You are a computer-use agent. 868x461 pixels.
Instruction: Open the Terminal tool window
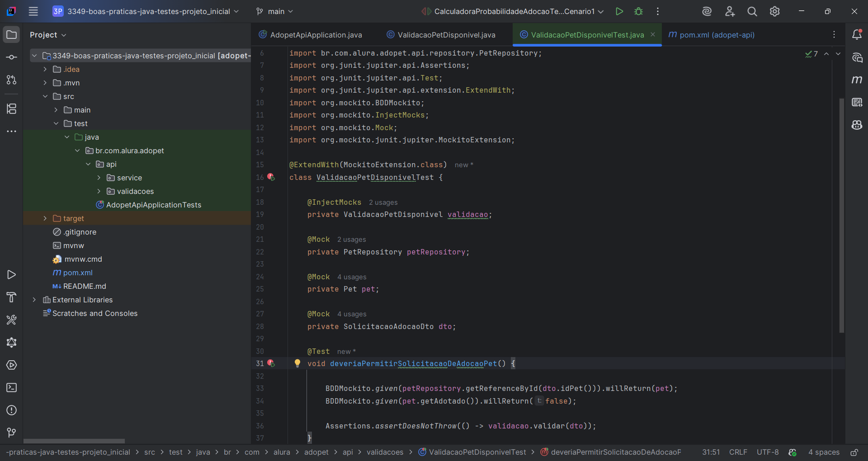tap(11, 388)
